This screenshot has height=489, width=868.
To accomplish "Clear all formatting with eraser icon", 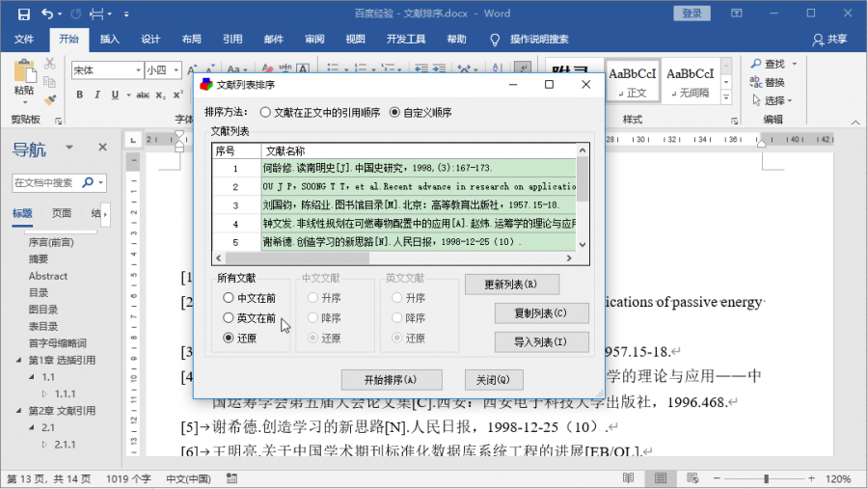I will tap(268, 68).
